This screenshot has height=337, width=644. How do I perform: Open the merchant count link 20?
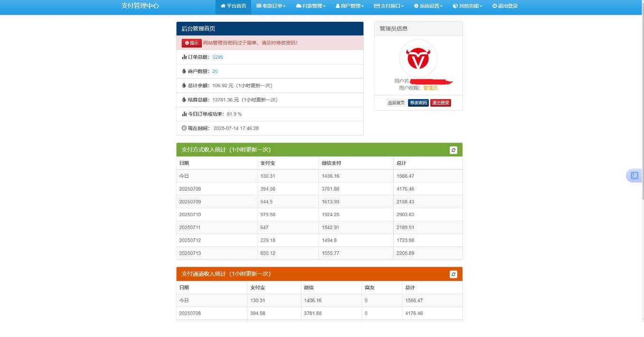215,71
